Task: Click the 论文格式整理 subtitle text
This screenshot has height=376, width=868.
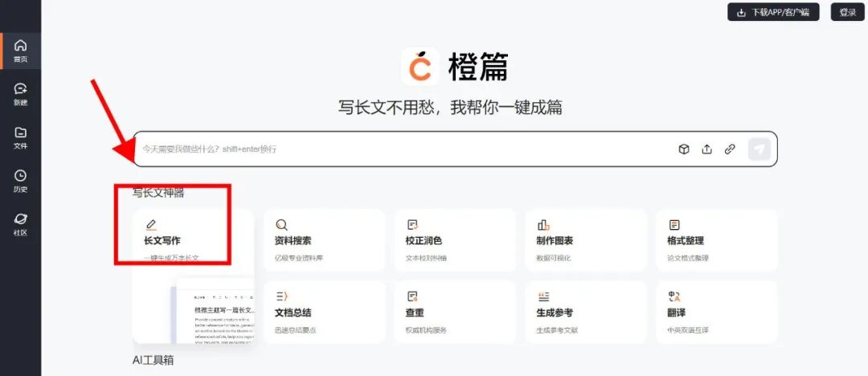Action: pos(688,258)
